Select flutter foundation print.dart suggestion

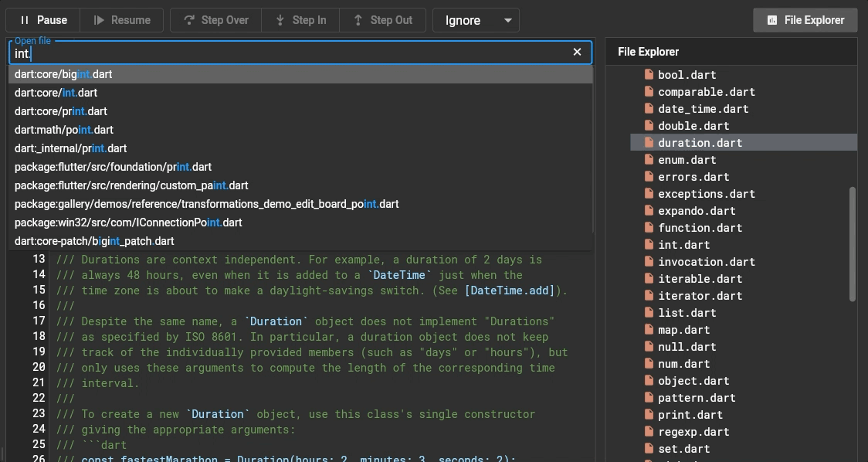click(x=300, y=167)
